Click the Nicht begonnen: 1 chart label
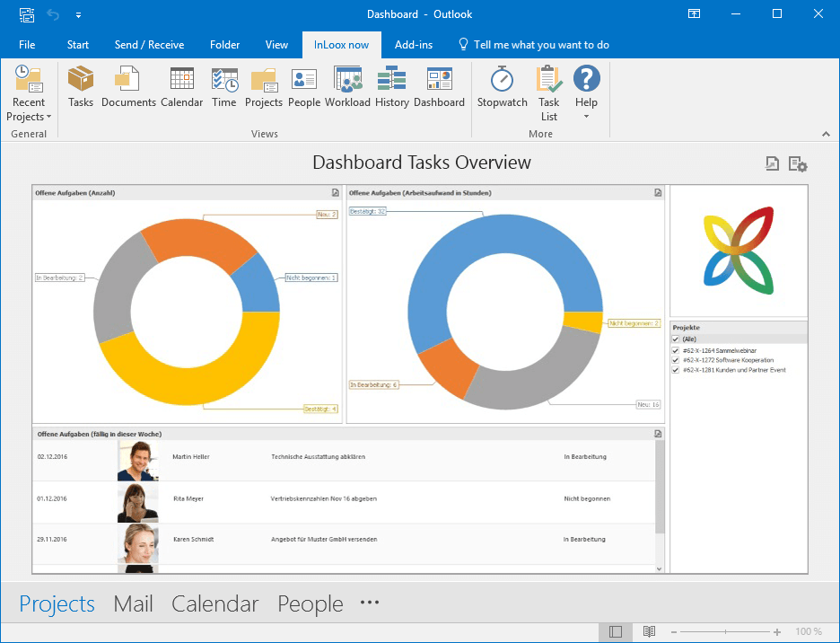840x643 pixels. pos(311,277)
